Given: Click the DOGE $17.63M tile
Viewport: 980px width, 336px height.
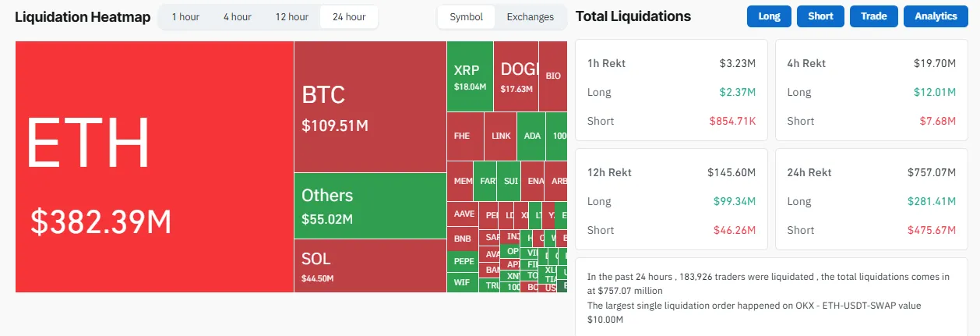Looking at the screenshot, I should [x=516, y=76].
